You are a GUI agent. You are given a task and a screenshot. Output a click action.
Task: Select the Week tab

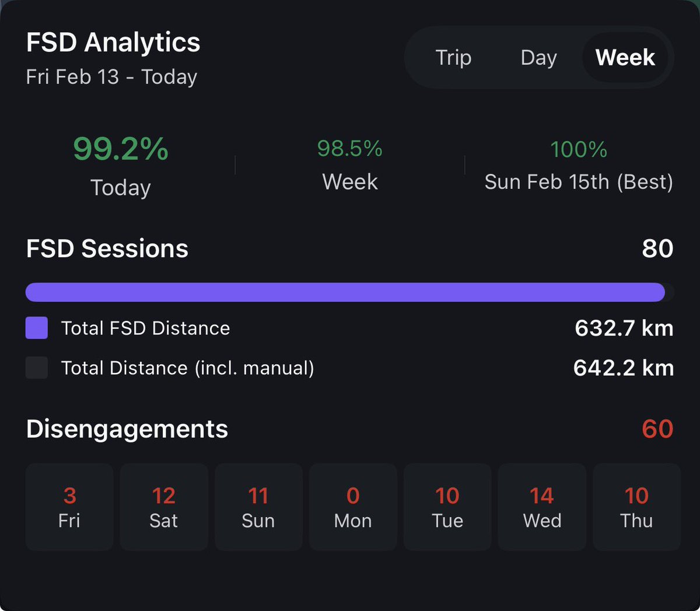(625, 57)
